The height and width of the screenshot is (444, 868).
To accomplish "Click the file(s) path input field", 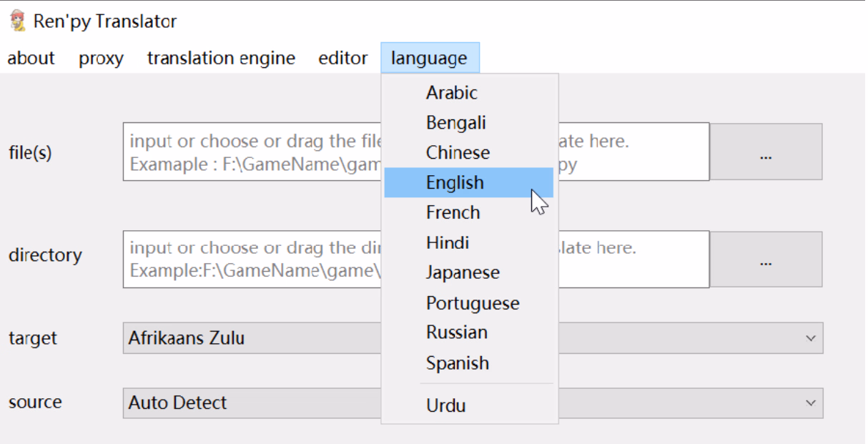I will [250, 152].
